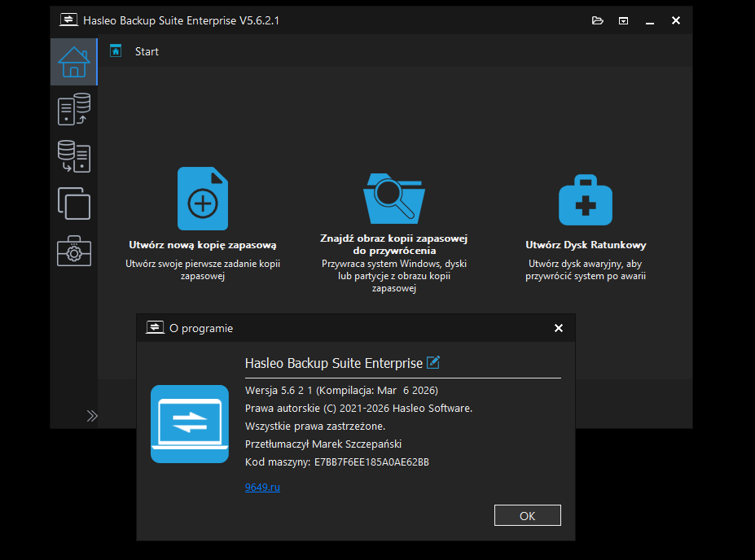Open the Tools briefcase sidebar icon

pos(73,251)
